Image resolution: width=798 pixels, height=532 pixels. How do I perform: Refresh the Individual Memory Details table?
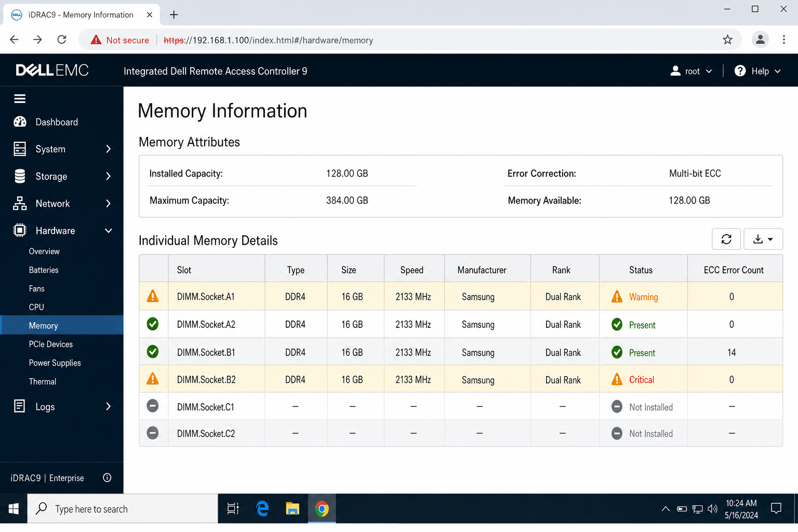click(726, 239)
